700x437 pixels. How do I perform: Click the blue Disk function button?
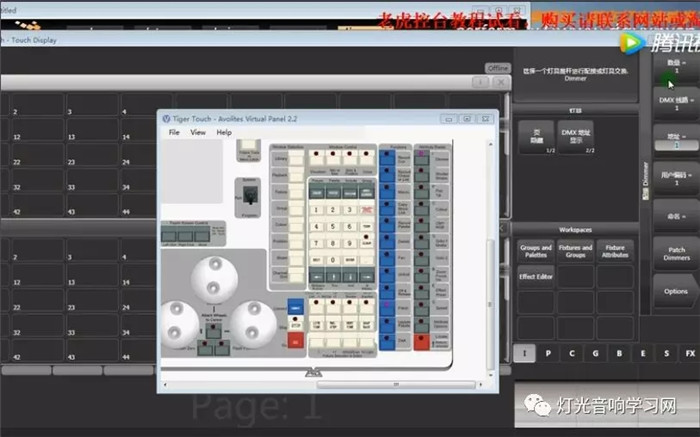tap(387, 341)
